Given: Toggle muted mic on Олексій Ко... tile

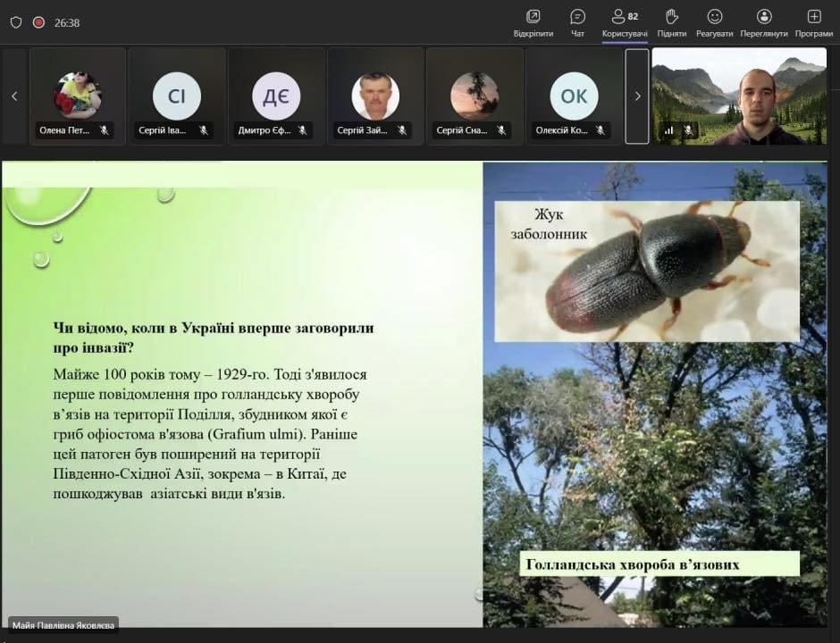Looking at the screenshot, I should (601, 130).
